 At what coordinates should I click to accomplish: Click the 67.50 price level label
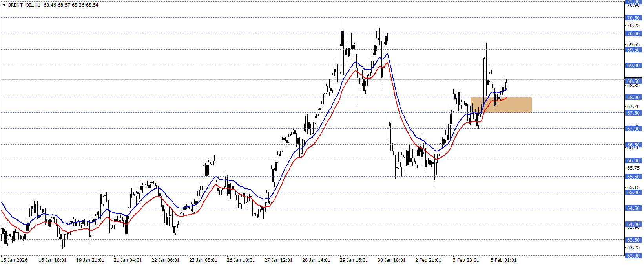click(x=633, y=113)
